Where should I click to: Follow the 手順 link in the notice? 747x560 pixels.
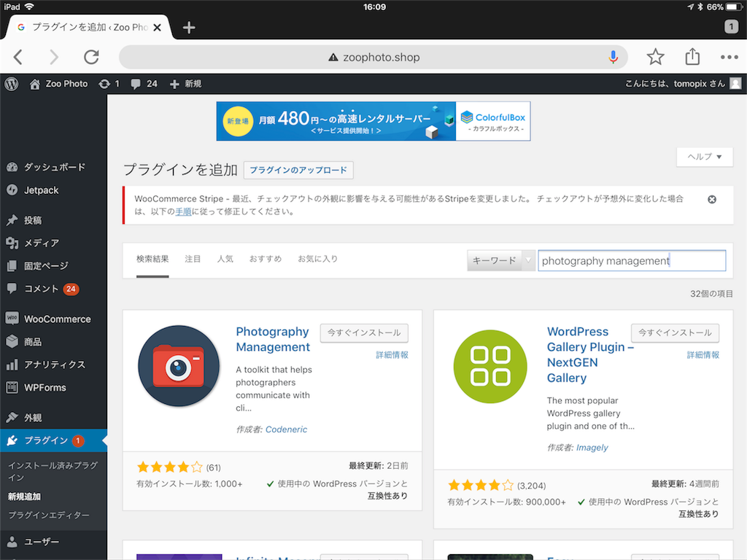pos(183,212)
